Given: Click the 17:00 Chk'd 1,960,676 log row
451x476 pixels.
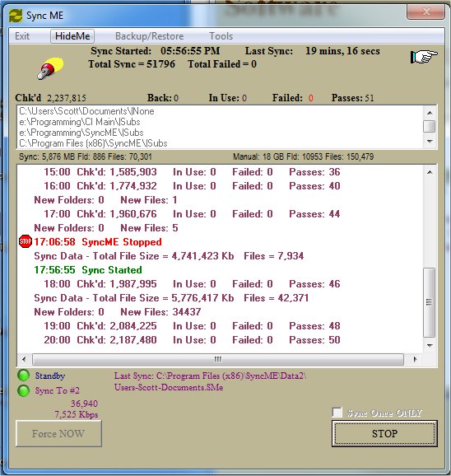Looking at the screenshot, I should click(192, 214).
